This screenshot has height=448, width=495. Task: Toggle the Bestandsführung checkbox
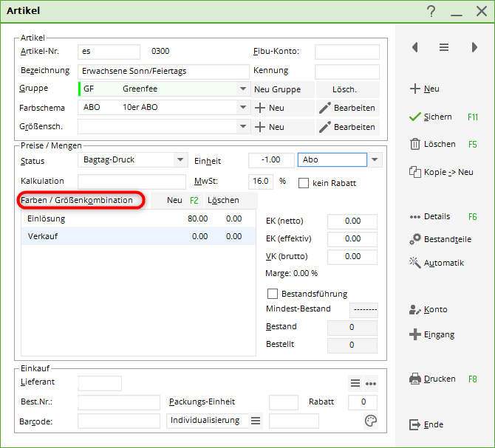[x=273, y=294]
